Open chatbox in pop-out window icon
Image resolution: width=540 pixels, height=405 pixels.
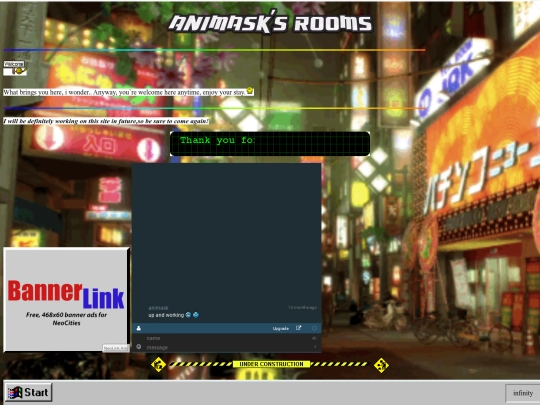click(x=299, y=328)
